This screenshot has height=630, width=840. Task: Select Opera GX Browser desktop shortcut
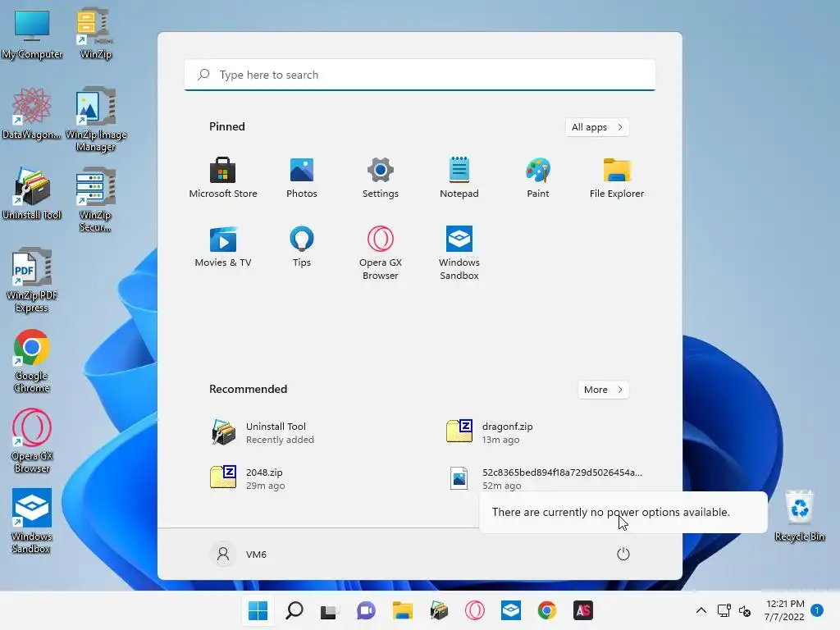click(x=32, y=441)
